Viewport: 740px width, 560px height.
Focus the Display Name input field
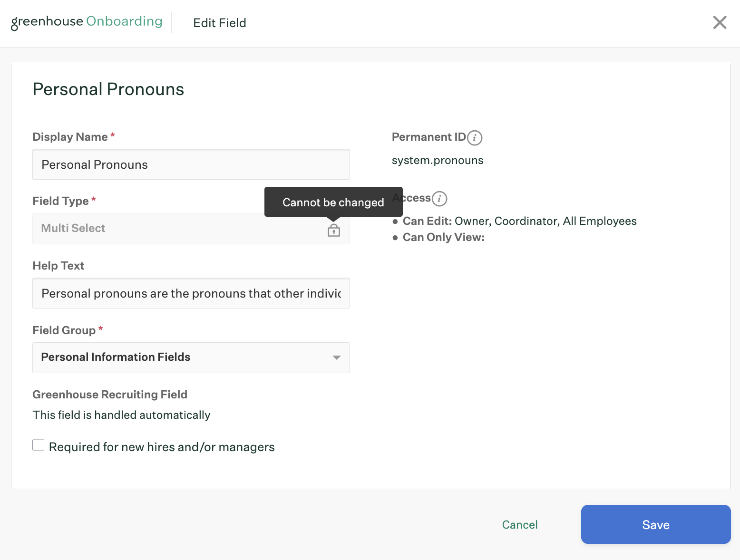(x=191, y=164)
